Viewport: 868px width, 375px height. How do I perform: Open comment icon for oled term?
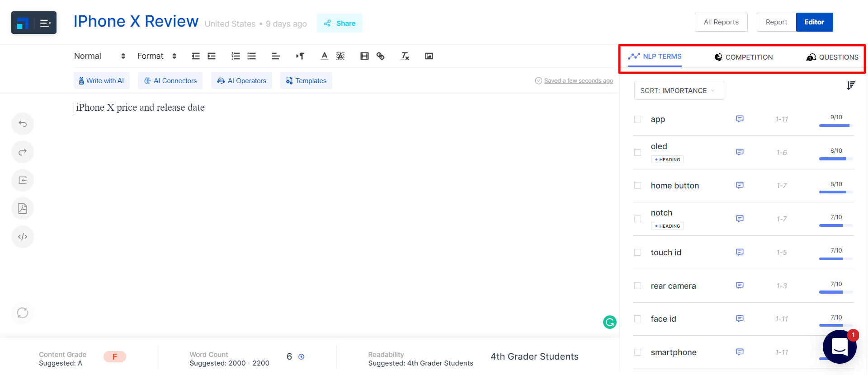(x=740, y=152)
